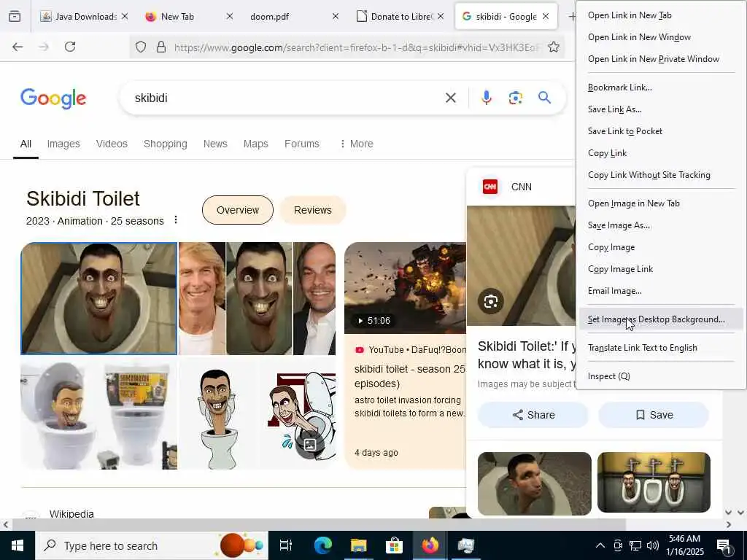Viewport: 747px width, 560px height.
Task: Select the Images search tab
Action: [x=63, y=144]
